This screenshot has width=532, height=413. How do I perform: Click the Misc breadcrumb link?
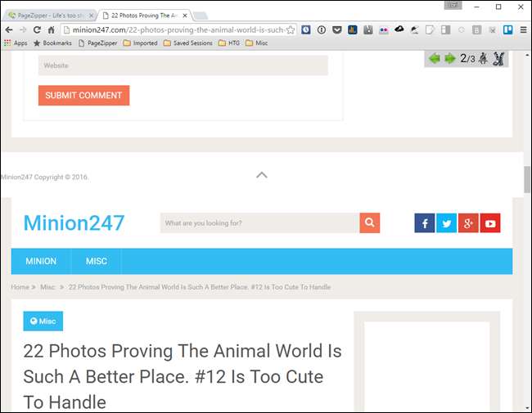[x=47, y=287]
